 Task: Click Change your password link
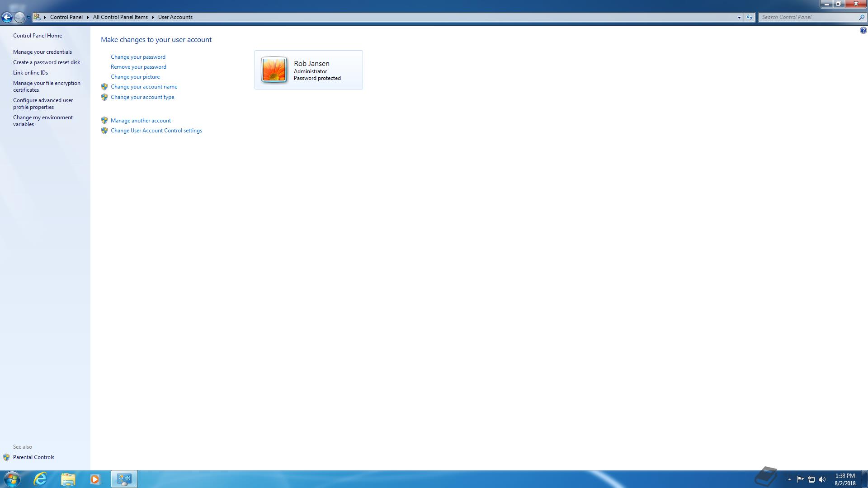coord(138,57)
